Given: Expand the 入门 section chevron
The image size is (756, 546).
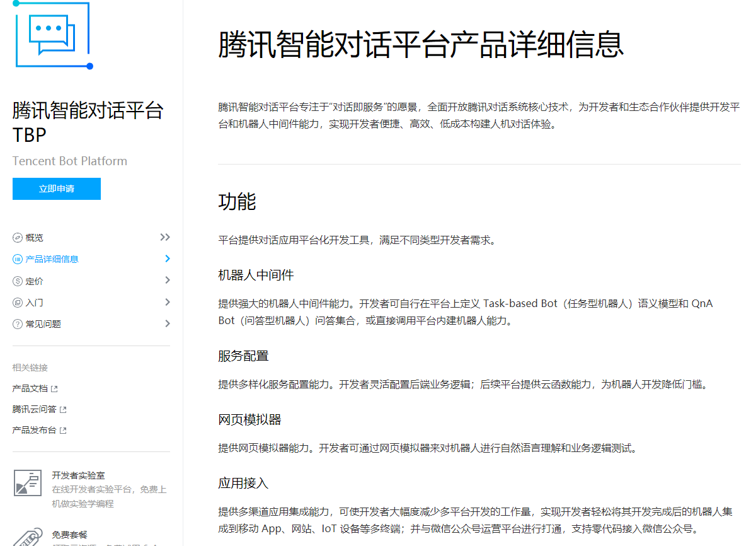Looking at the screenshot, I should (x=167, y=301).
